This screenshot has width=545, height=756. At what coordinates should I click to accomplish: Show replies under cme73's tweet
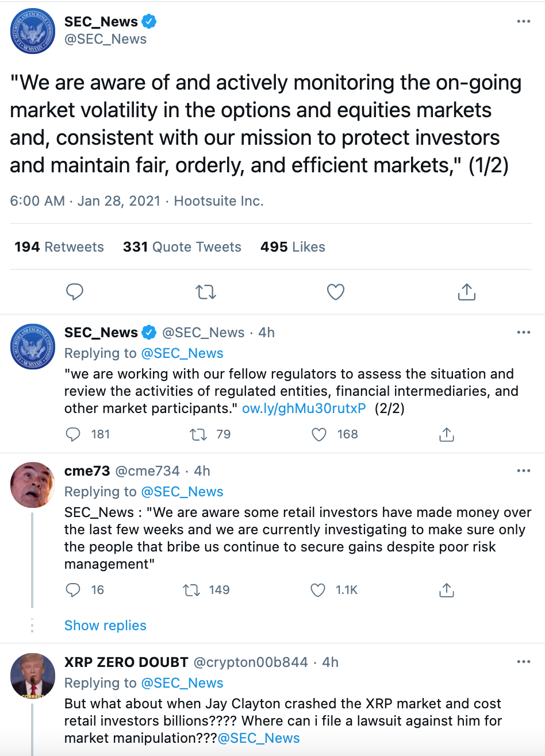pyautogui.click(x=105, y=625)
